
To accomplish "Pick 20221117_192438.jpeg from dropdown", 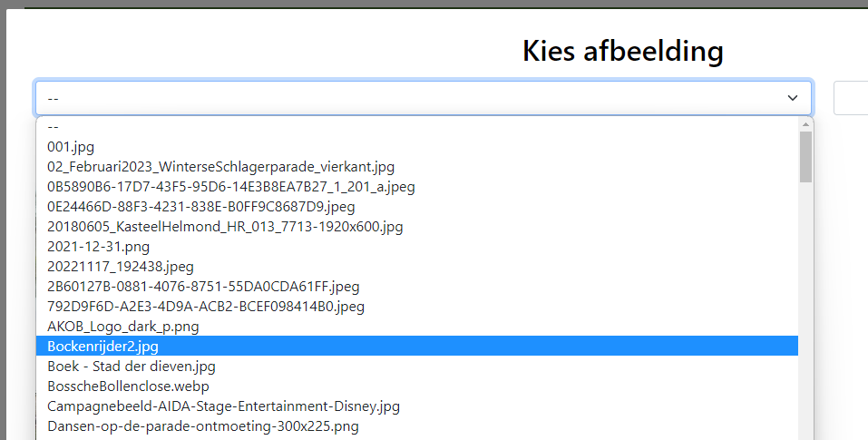I will coord(120,267).
